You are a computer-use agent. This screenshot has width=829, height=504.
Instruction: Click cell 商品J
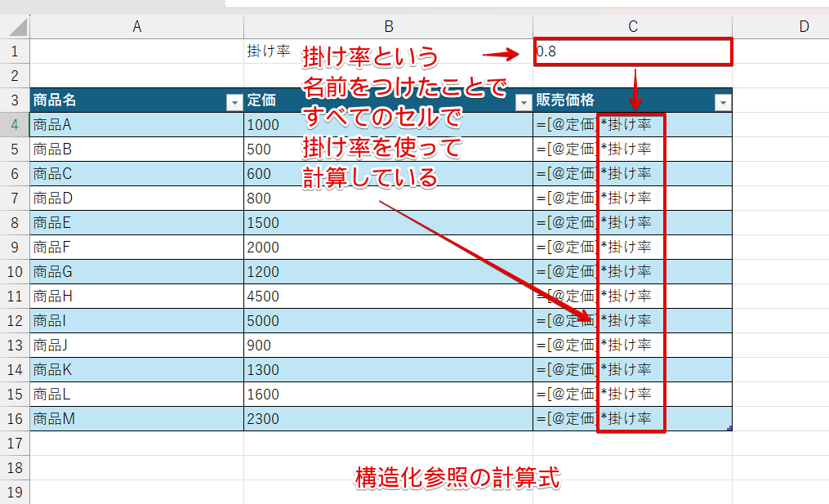137,346
